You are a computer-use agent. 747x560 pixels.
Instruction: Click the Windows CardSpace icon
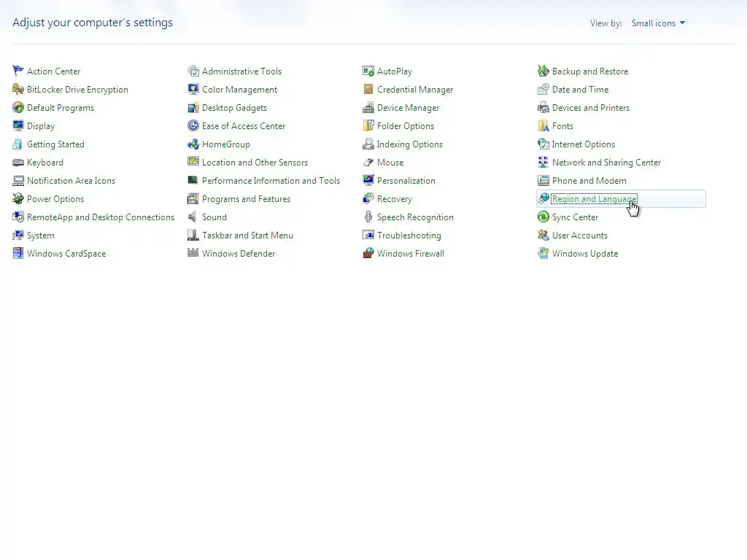(18, 253)
